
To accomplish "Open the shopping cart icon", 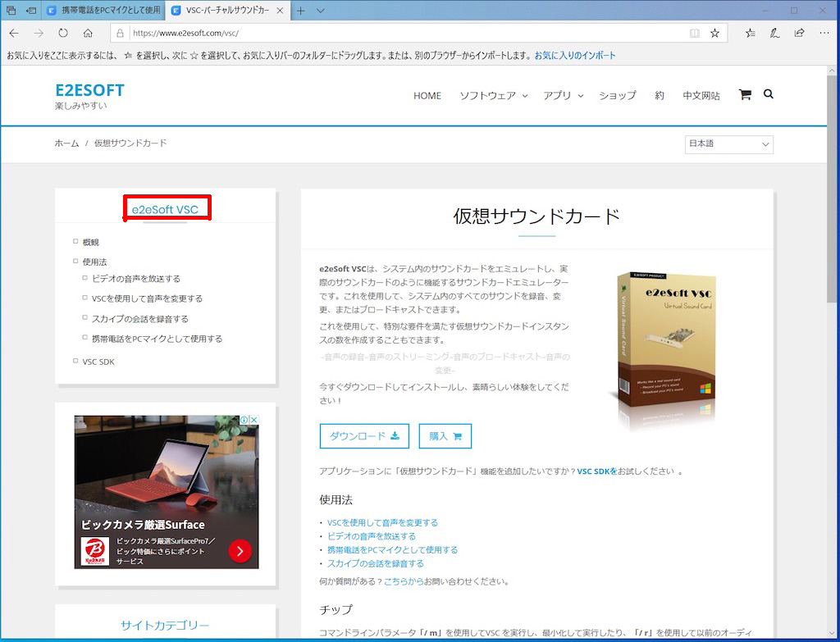I will 745,95.
